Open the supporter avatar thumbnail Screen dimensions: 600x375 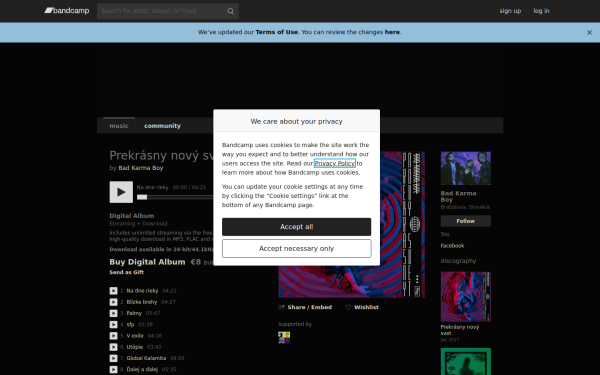coord(284,338)
